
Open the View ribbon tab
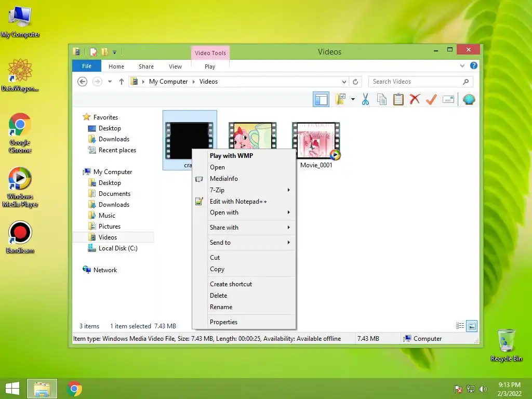pos(175,66)
